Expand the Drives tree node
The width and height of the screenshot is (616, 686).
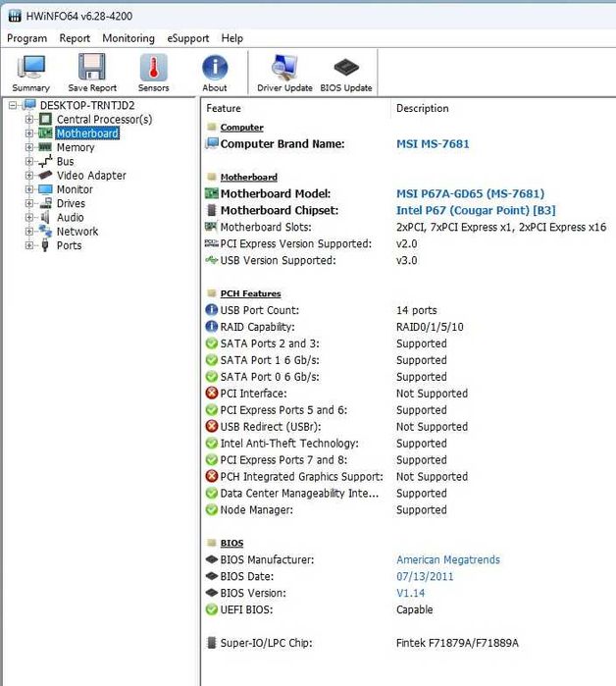click(x=29, y=204)
